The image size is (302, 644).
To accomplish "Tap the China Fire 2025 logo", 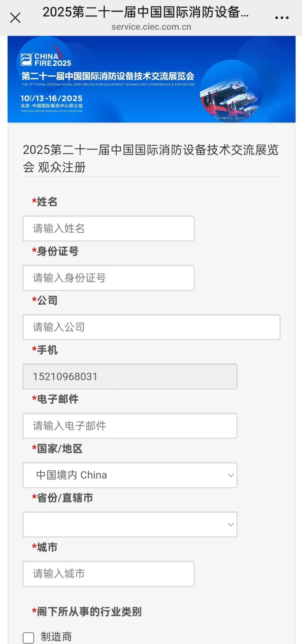I will coord(46,60).
